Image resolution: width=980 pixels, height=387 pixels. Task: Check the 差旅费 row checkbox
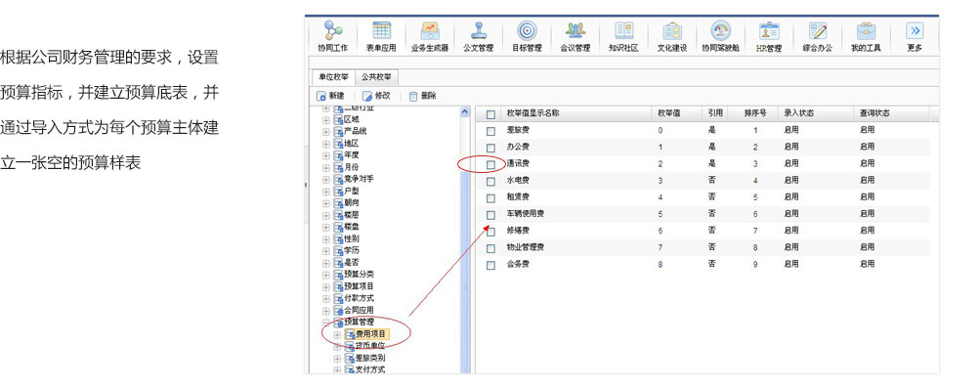[x=490, y=131]
